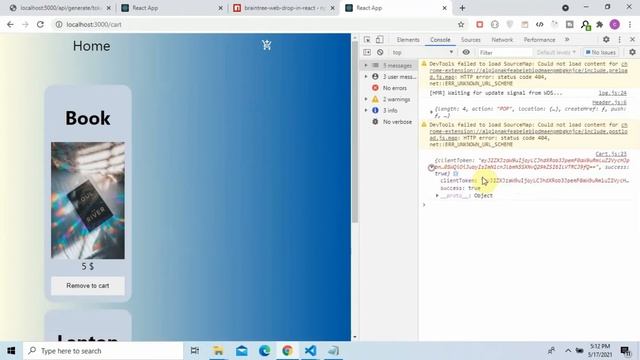Open the Chrome profile avatar
Screen dimensions: 640x360
[x=615, y=24]
